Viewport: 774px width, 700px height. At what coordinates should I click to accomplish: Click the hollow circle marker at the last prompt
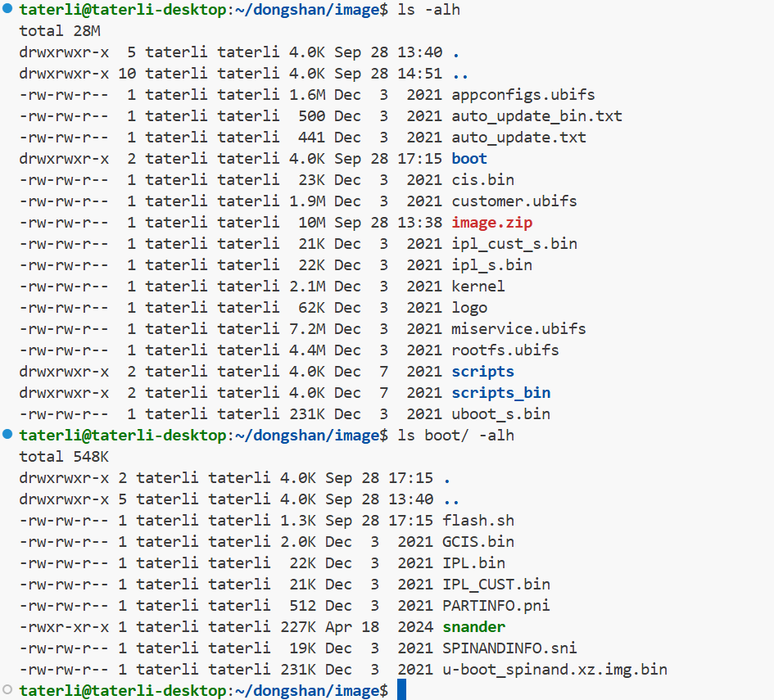click(x=7, y=690)
